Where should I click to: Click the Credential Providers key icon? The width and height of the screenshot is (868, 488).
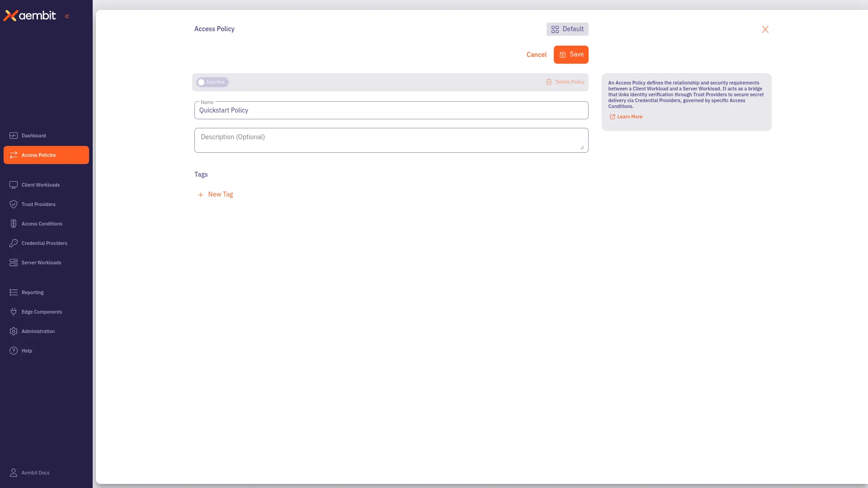14,243
